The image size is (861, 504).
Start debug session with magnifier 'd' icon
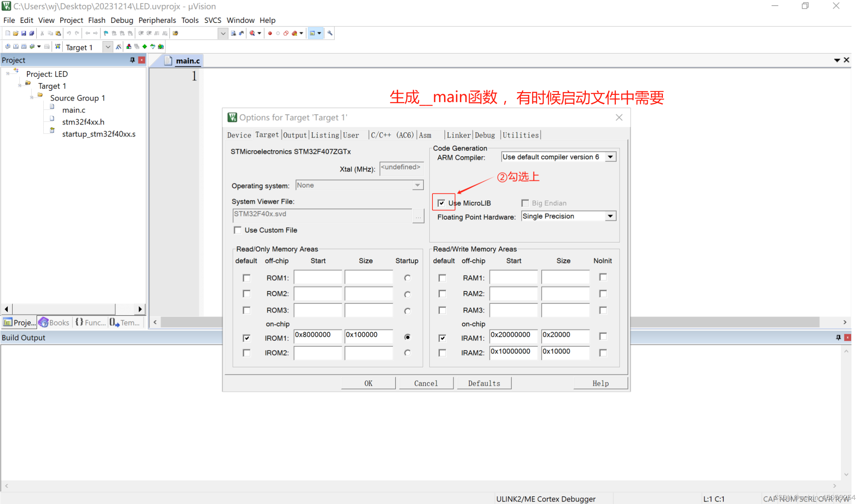pyautogui.click(x=252, y=33)
